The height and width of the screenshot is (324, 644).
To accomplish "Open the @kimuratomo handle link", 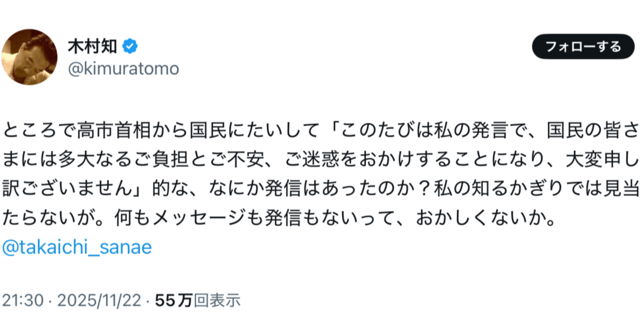I will coord(123,69).
